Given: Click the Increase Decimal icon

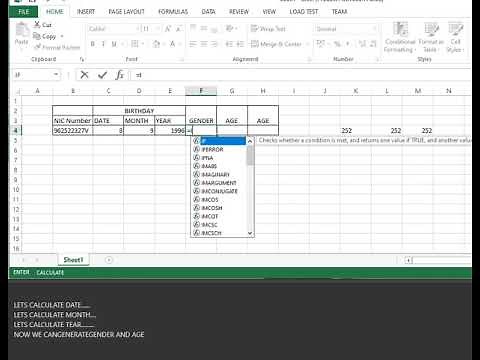Looking at the screenshot, I should tap(362, 44).
